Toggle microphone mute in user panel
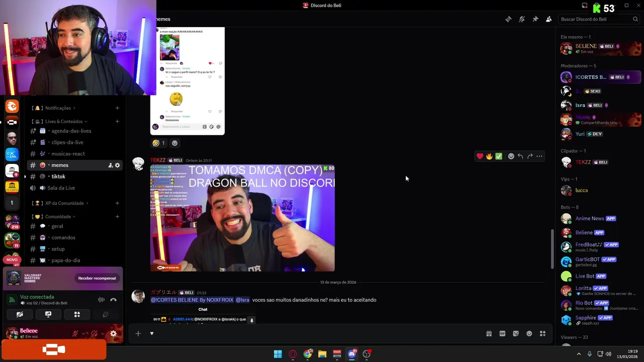644x362 pixels. pyautogui.click(x=75, y=333)
